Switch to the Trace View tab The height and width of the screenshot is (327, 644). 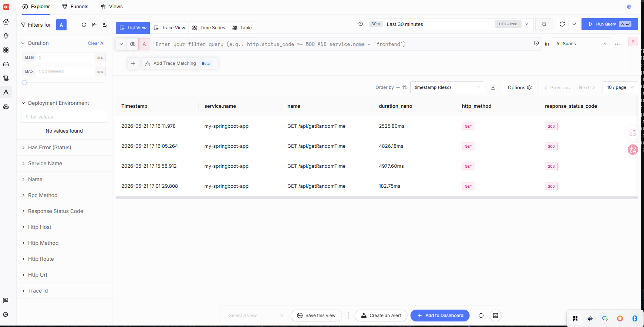[169, 28]
